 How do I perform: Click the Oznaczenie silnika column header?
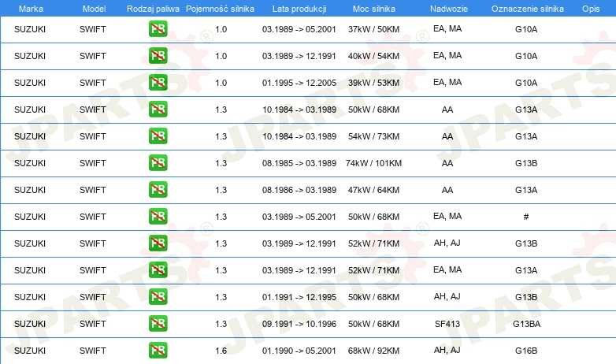[528, 9]
